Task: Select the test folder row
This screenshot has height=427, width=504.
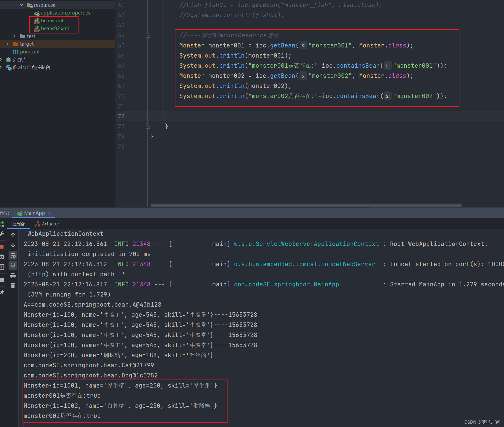Action: pyautogui.click(x=58, y=36)
